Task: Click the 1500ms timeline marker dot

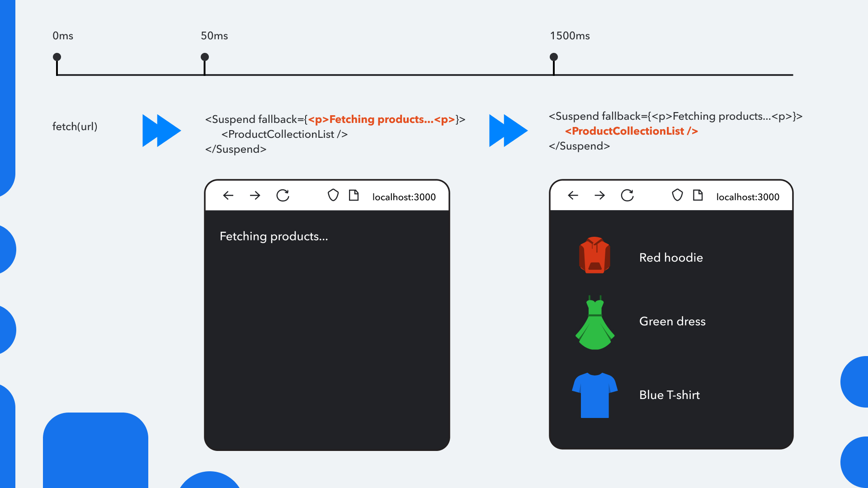Action: [x=554, y=57]
